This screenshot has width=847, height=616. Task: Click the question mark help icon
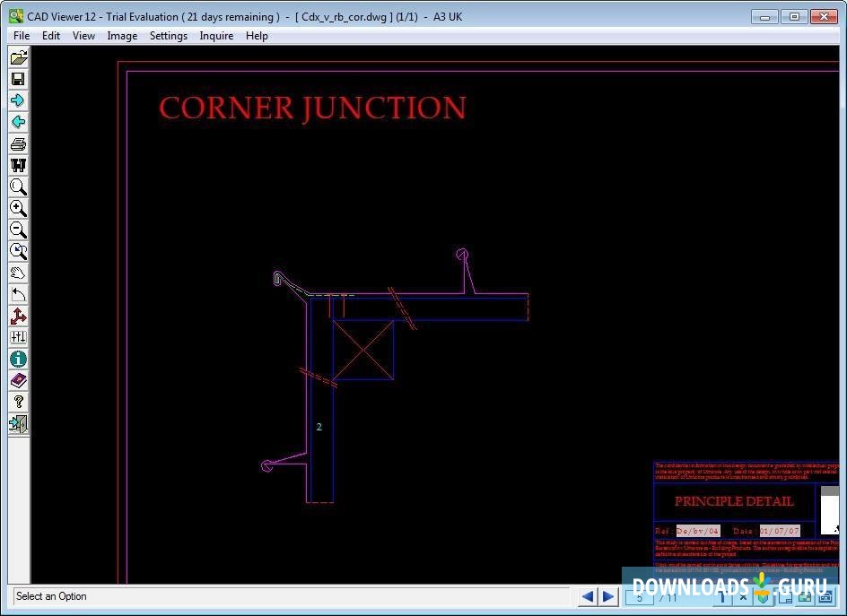pyautogui.click(x=18, y=403)
